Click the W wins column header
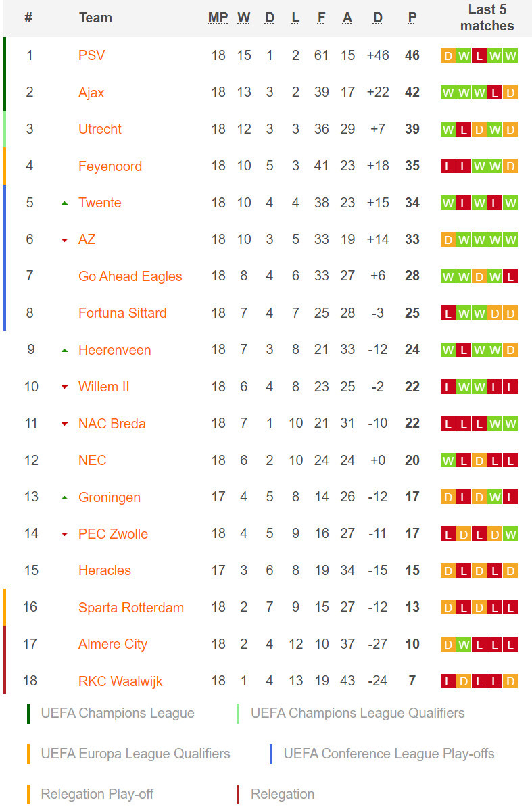This screenshot has height=811, width=532. click(x=244, y=18)
